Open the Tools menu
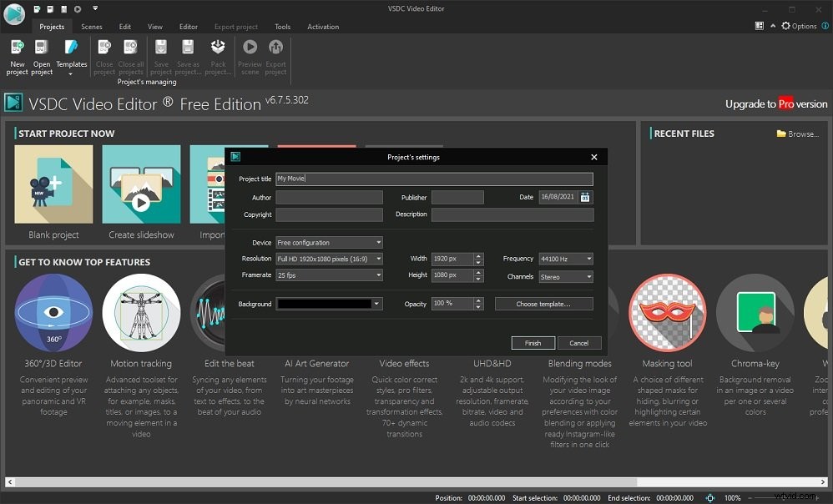 282,26
